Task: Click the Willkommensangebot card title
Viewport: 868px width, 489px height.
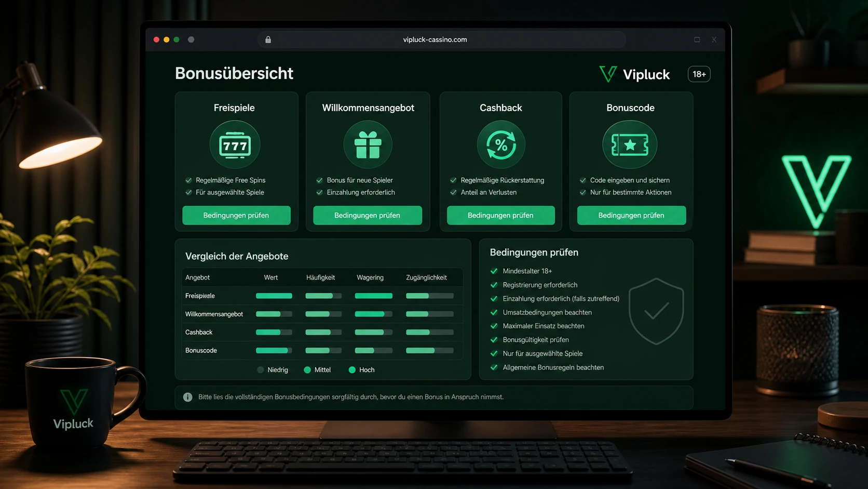Action: pyautogui.click(x=368, y=108)
